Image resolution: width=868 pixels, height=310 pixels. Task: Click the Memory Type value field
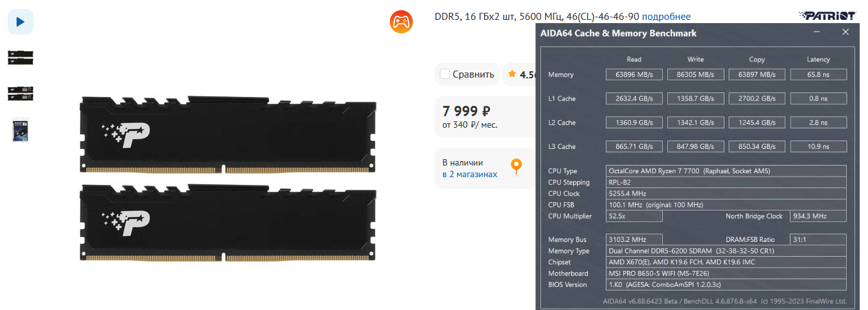[726, 251]
